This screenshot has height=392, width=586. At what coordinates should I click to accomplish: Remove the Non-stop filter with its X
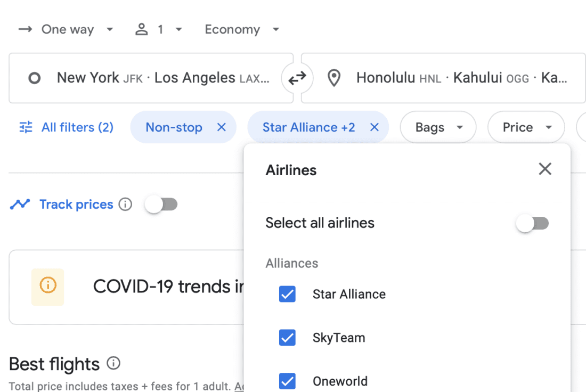222,127
